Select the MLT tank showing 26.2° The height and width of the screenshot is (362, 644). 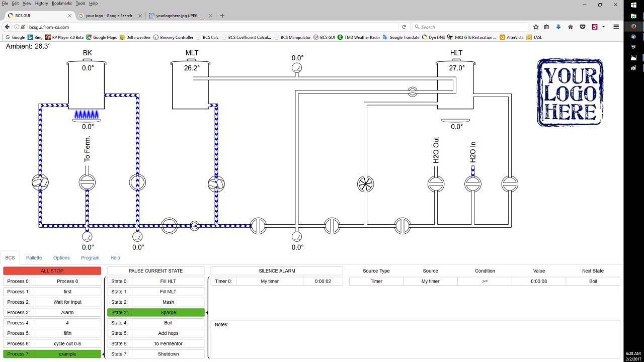point(190,84)
